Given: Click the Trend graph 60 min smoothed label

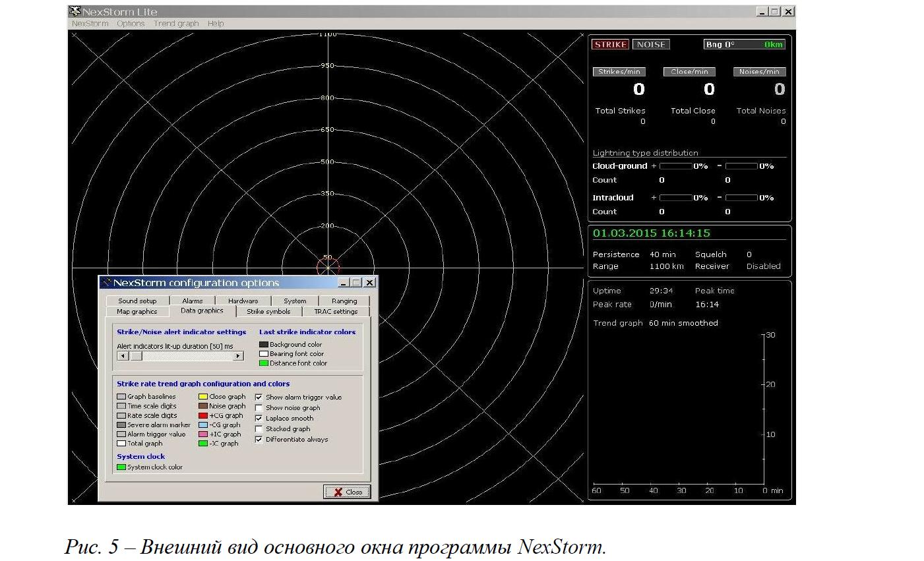Looking at the screenshot, I should pos(656,323).
